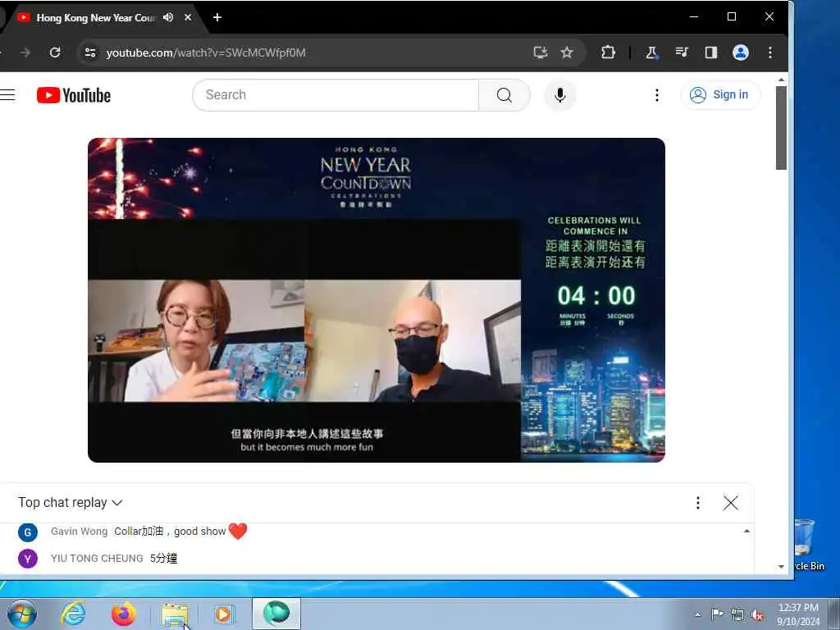Launch Internet Explorer from taskbar
840x630 pixels.
tap(73, 614)
